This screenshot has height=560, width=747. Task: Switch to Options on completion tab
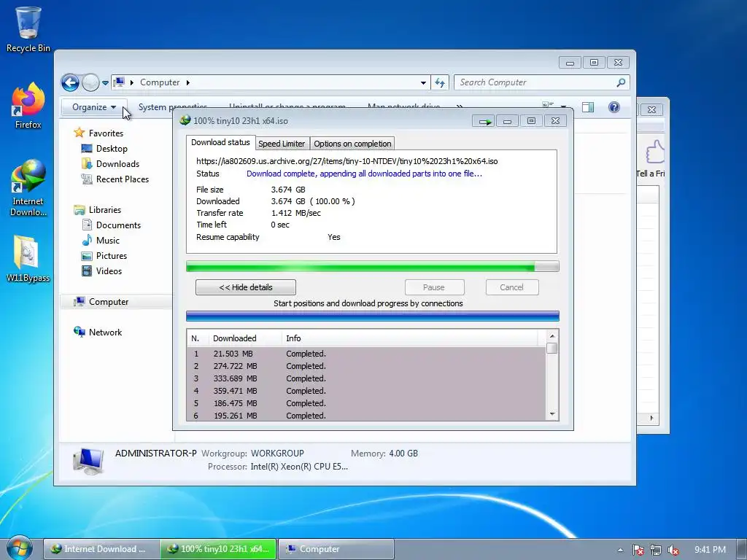[352, 144]
